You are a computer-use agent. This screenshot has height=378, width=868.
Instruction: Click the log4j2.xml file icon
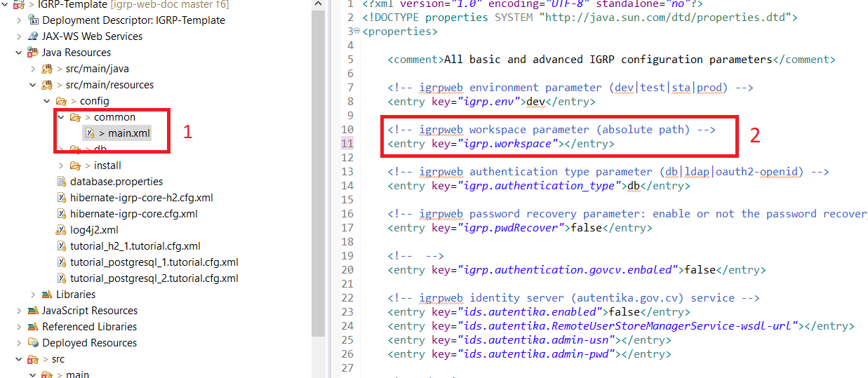tap(61, 230)
